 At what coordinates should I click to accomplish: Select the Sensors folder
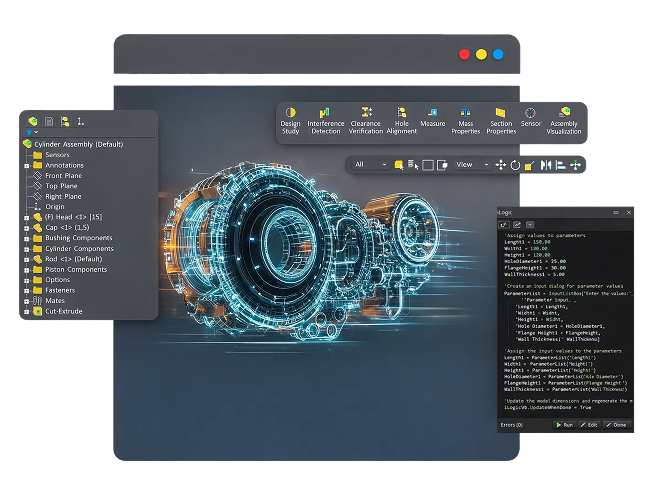[51, 155]
